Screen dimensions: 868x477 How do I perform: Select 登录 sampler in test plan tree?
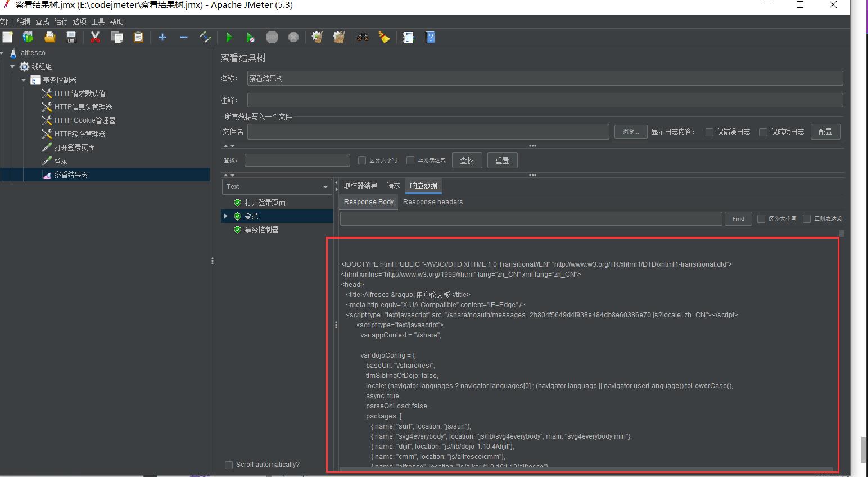tap(61, 161)
